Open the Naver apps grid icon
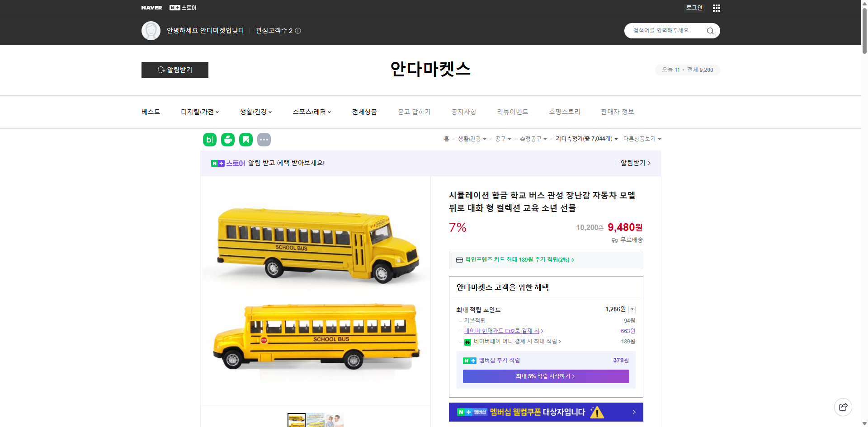Screen dimensions: 868x427 click(x=716, y=8)
